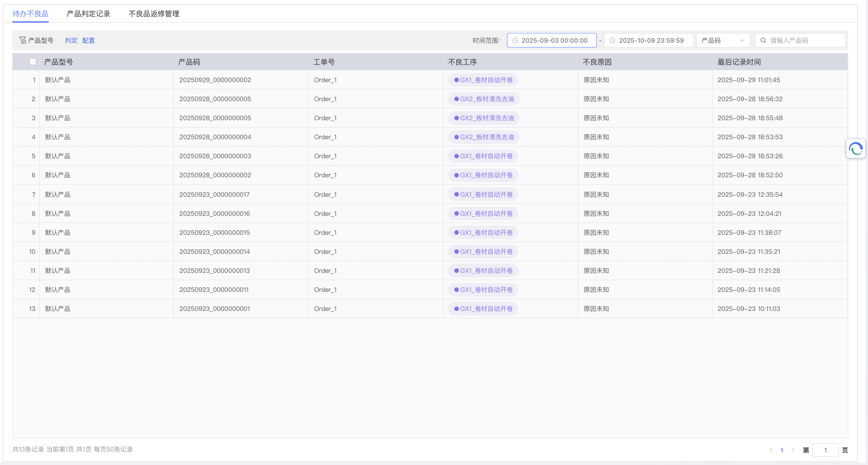
Task: Switch to the 产品判定记录 tab
Action: click(89, 14)
